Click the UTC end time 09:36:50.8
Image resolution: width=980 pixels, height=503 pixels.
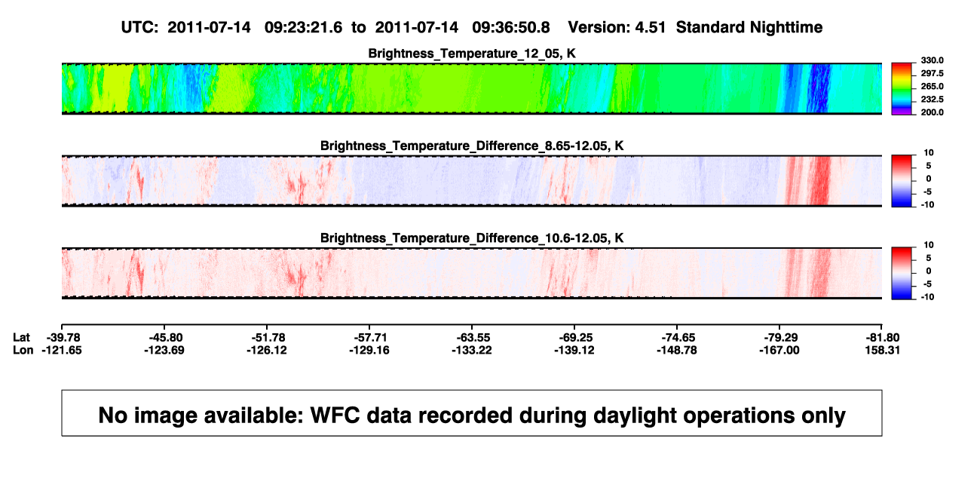pos(510,27)
